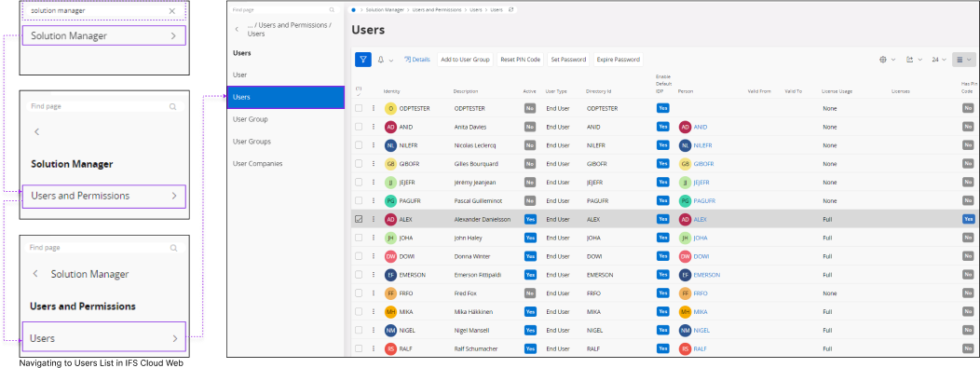This screenshot has width=980, height=368.
Task: Click the back arrow beside 'Solution Manager' label
Action: point(35,274)
